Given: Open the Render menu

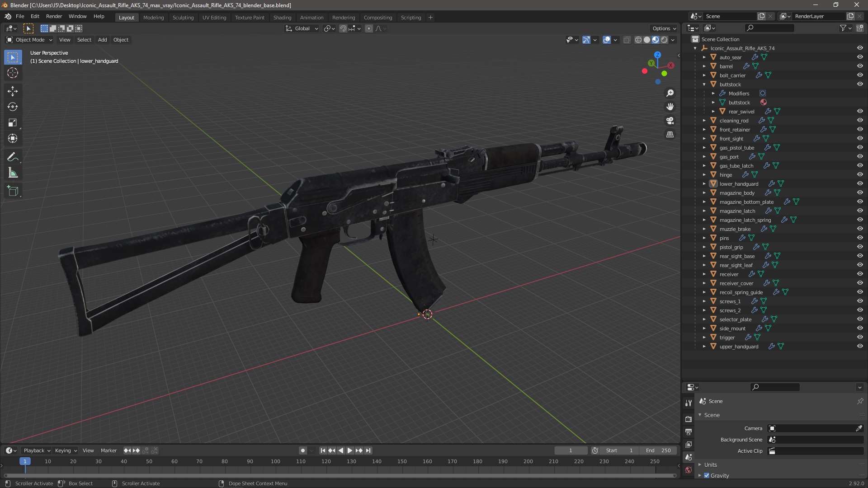Looking at the screenshot, I should (54, 16).
